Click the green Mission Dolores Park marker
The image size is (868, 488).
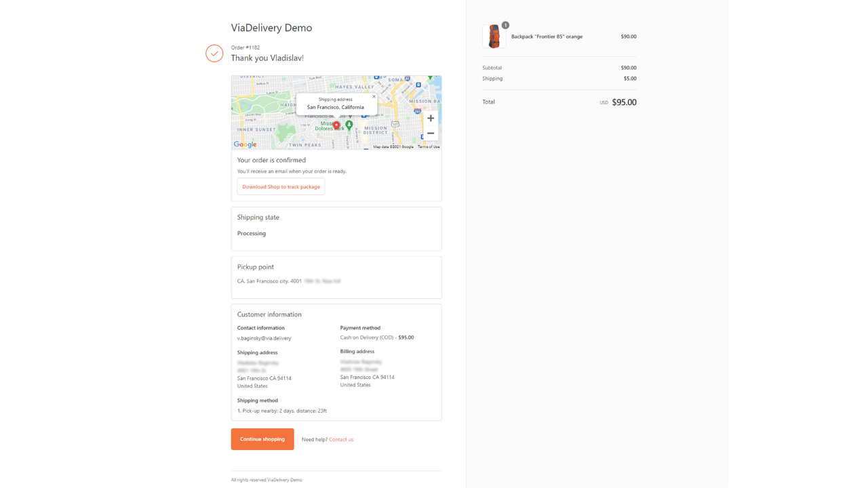coord(349,125)
